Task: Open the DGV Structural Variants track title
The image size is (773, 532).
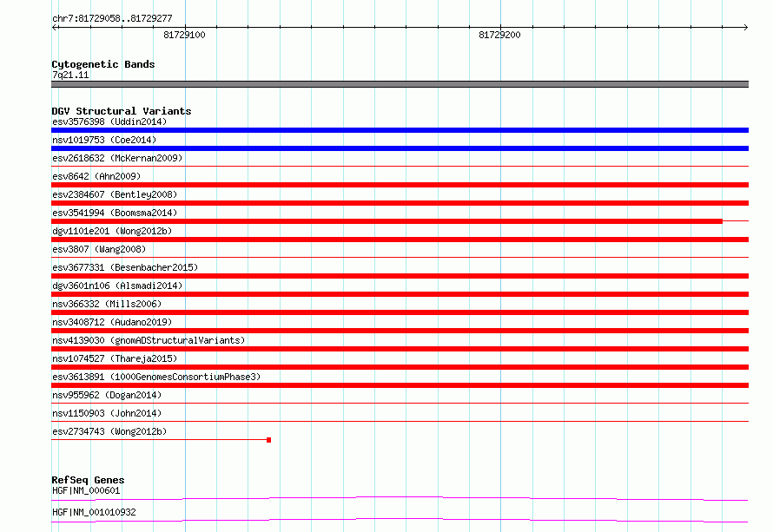Action: [x=122, y=111]
